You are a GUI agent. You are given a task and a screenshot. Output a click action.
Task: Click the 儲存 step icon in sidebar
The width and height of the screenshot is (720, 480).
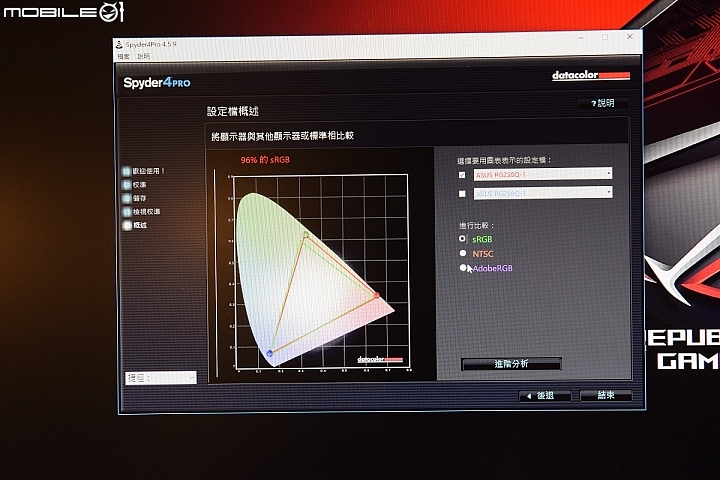[127, 198]
